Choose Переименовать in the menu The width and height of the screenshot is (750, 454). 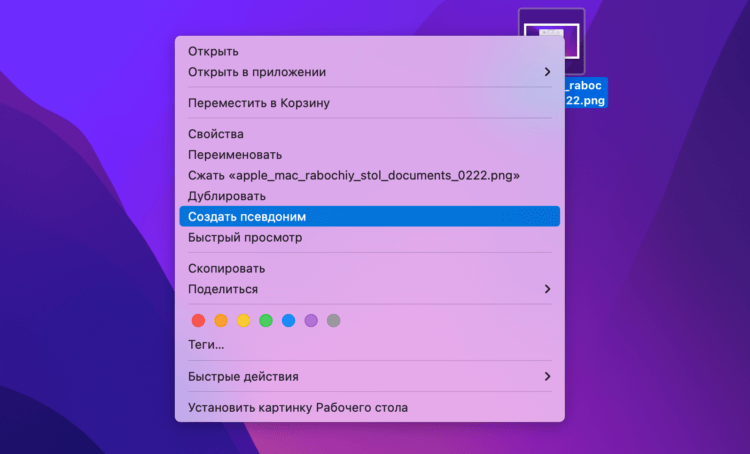[x=369, y=155]
